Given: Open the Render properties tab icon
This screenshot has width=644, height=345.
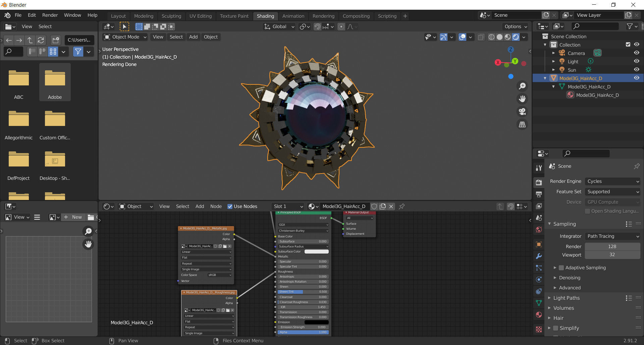Looking at the screenshot, I should pos(539,183).
